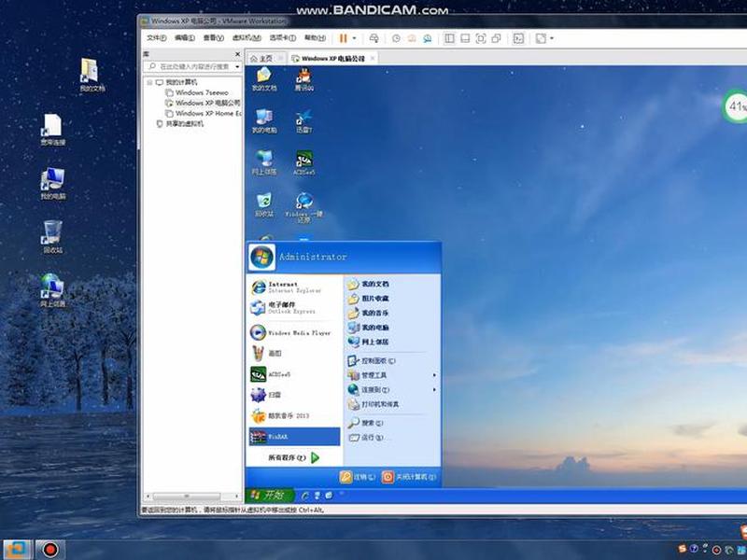Expand 所有程序 with the green arrow
Image resolution: width=747 pixels, height=560 pixels.
coord(315,457)
